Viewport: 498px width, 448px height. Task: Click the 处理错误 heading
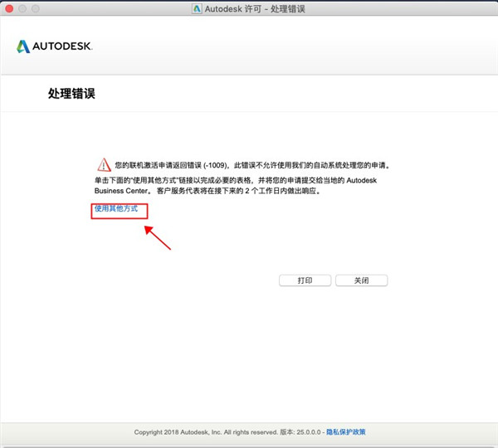click(x=71, y=94)
